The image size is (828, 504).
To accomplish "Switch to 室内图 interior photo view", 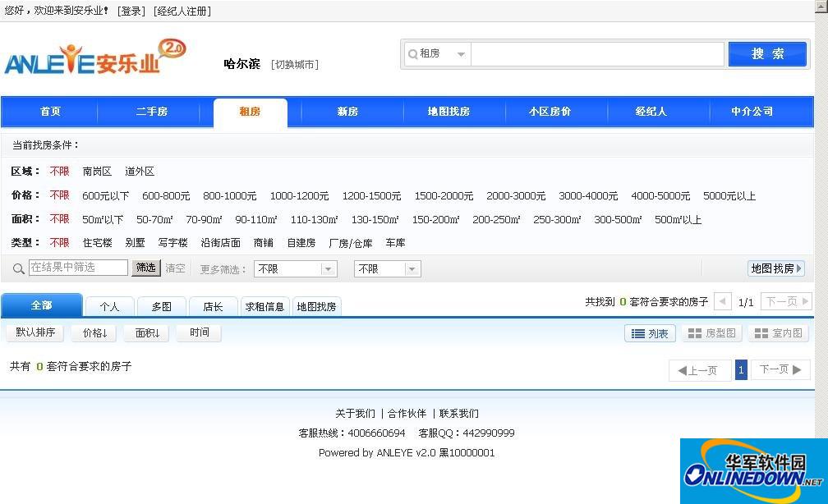I will coord(778,333).
